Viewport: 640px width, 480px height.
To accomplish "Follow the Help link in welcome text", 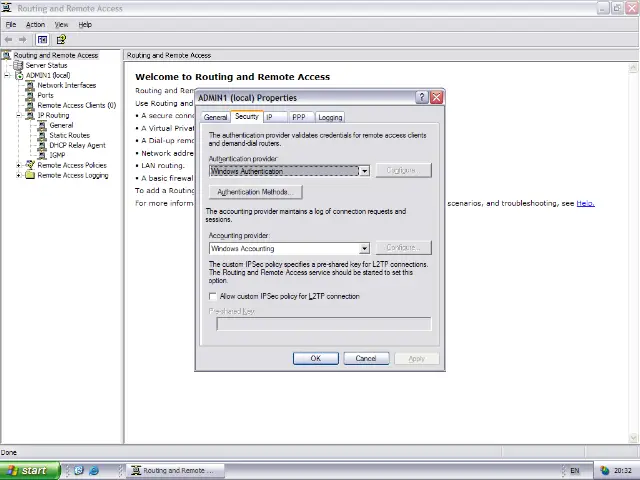I will [x=585, y=203].
